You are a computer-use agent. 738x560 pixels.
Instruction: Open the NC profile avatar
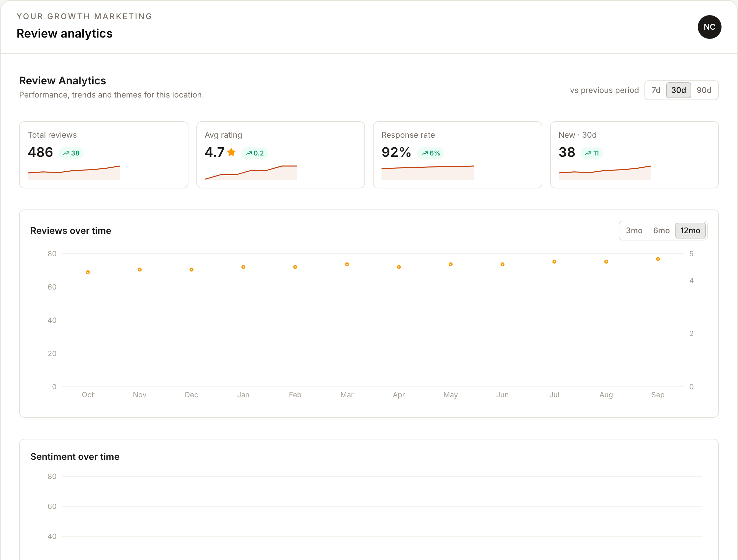(x=709, y=27)
